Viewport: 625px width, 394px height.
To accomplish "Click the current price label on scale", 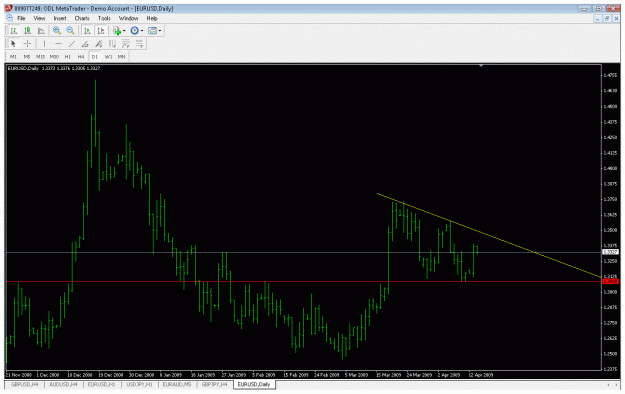I will coord(610,252).
